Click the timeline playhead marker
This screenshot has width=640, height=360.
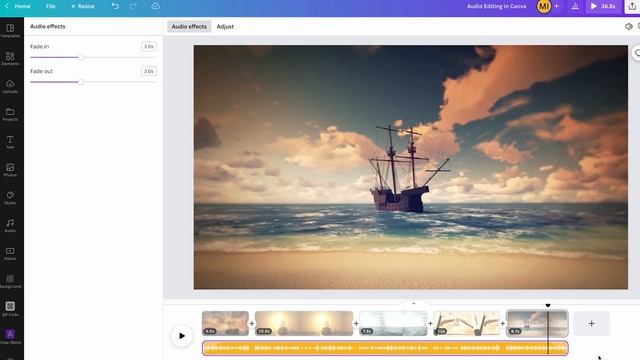pos(548,305)
